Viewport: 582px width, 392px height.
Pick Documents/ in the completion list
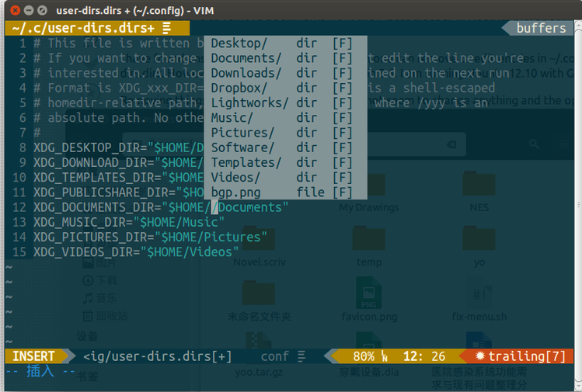[x=246, y=58]
